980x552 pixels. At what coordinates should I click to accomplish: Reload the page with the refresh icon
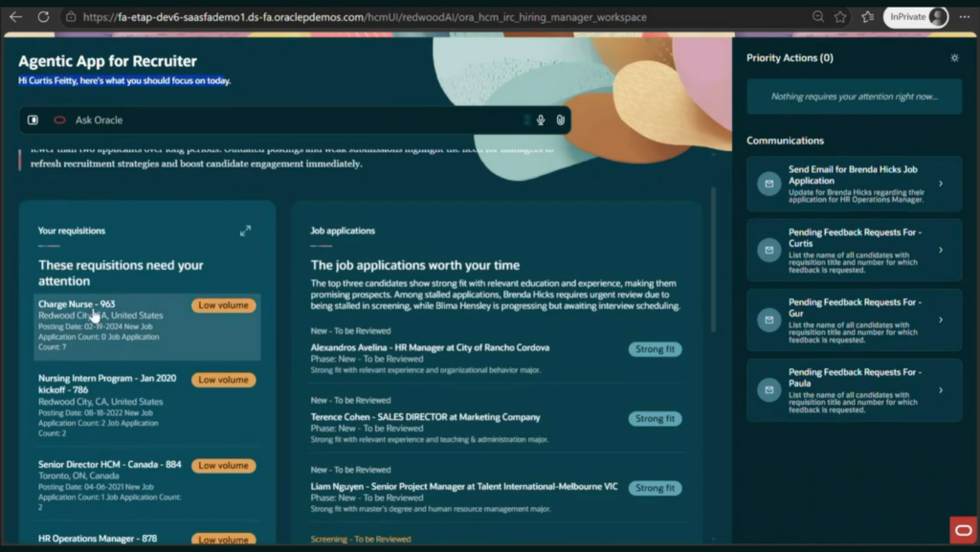coord(43,17)
